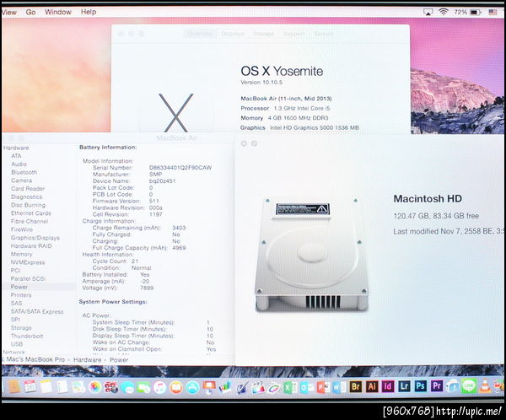Select Diagnostics in the sidebar
This screenshot has height=420, width=506.
[26, 197]
